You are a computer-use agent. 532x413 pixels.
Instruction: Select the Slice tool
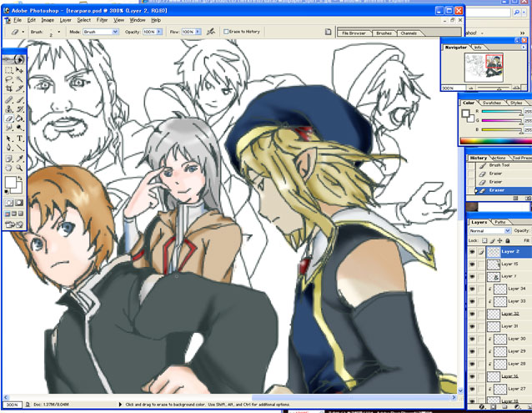(x=19, y=88)
